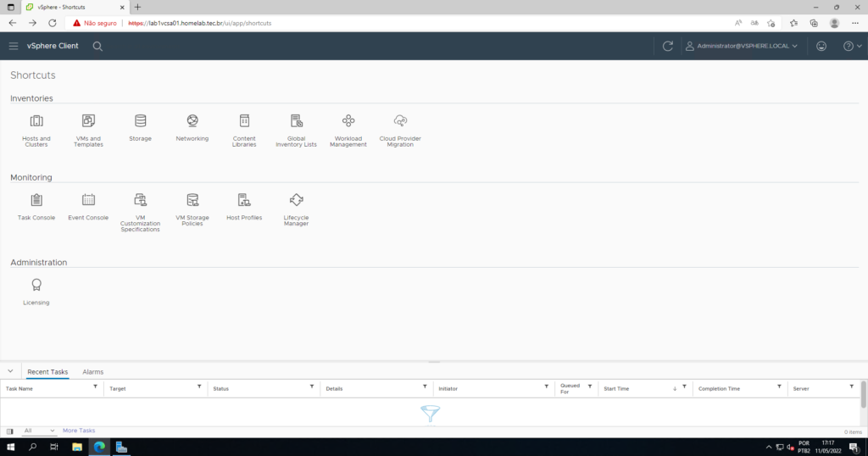
Task: Show the Não seguro security warning
Action: (95, 23)
